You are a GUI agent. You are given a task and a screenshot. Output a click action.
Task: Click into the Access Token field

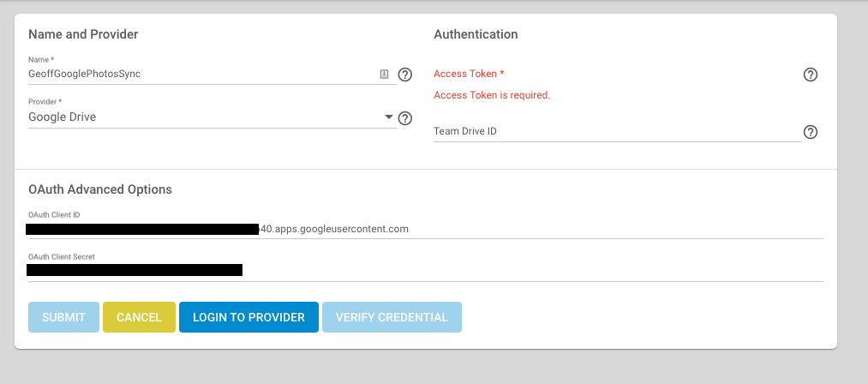click(617, 75)
